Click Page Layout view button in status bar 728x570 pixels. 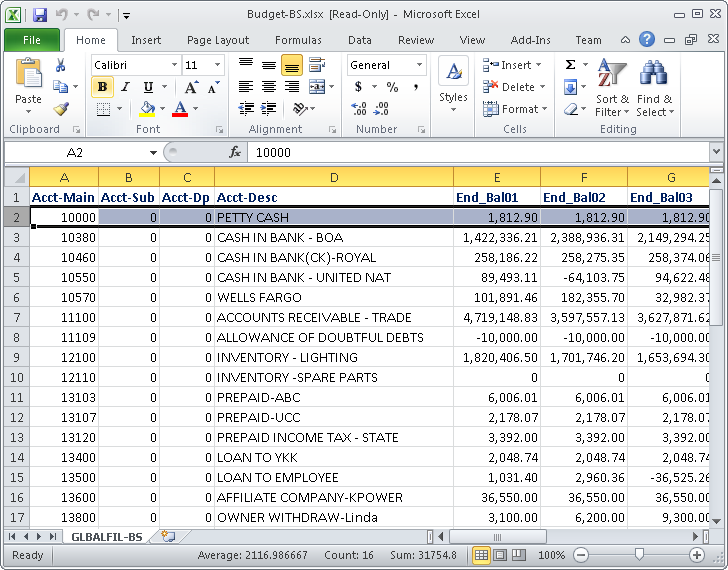click(500, 555)
